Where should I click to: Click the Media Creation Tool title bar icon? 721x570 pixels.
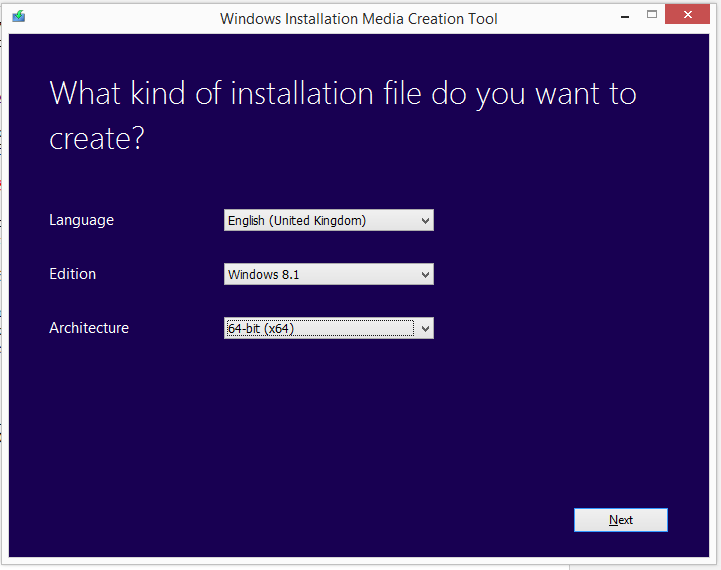click(18, 17)
